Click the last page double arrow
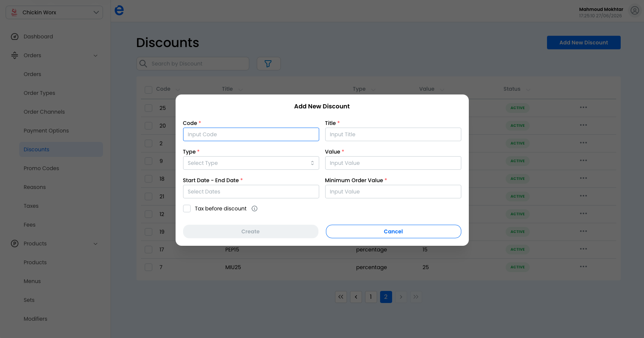 (x=416, y=297)
